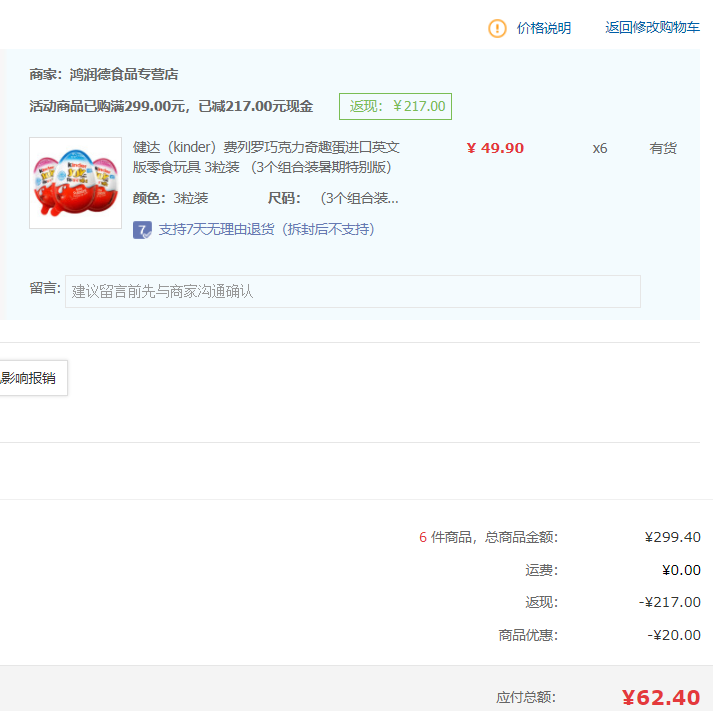Image resolution: width=713 pixels, height=711 pixels.
Task: Open the 健达 kinder product title link
Action: click(266, 157)
